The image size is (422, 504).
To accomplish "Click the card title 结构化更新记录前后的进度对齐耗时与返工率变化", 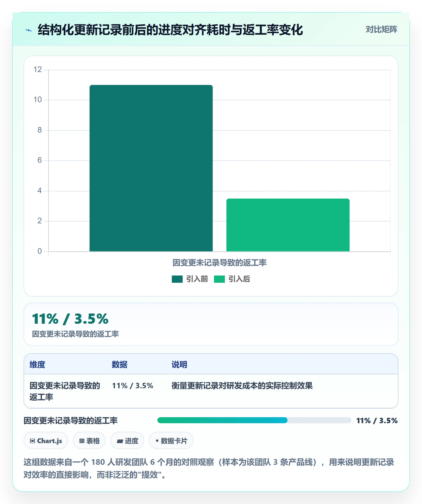I will tap(170, 30).
